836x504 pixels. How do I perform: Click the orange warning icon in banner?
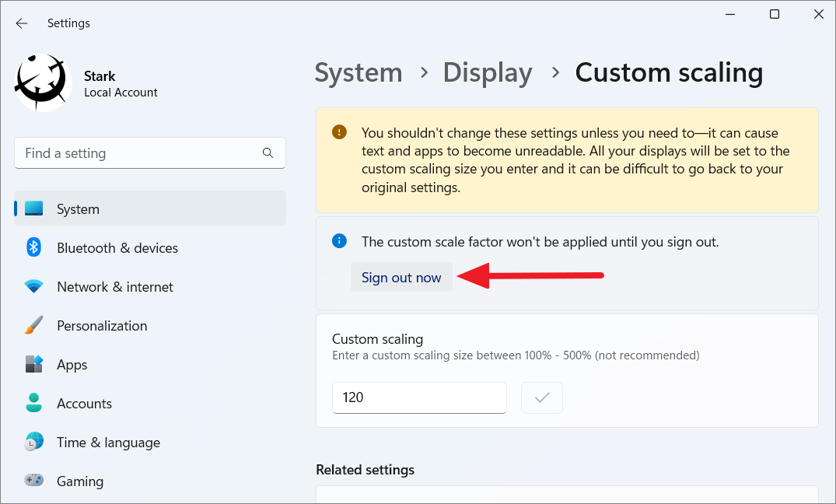click(x=339, y=132)
